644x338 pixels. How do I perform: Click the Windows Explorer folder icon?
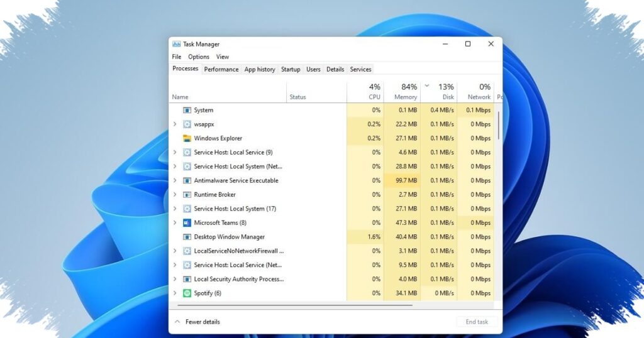[x=187, y=138]
